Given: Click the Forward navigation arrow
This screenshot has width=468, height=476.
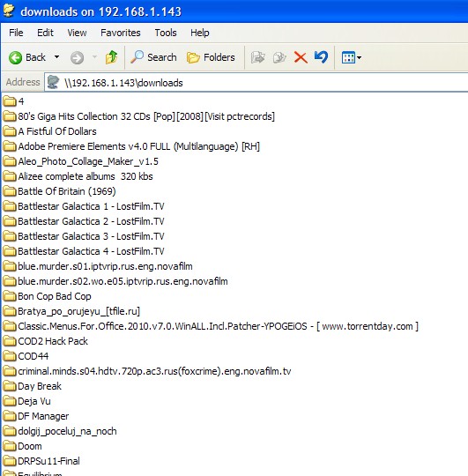Looking at the screenshot, I should (x=77, y=57).
